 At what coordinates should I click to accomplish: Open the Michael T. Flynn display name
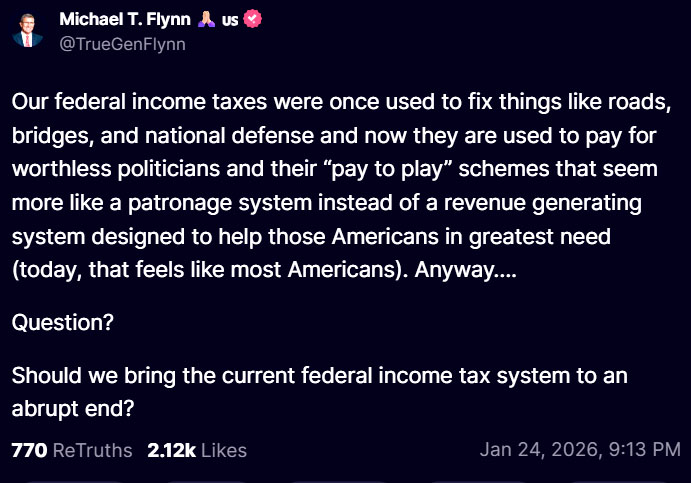pos(125,19)
